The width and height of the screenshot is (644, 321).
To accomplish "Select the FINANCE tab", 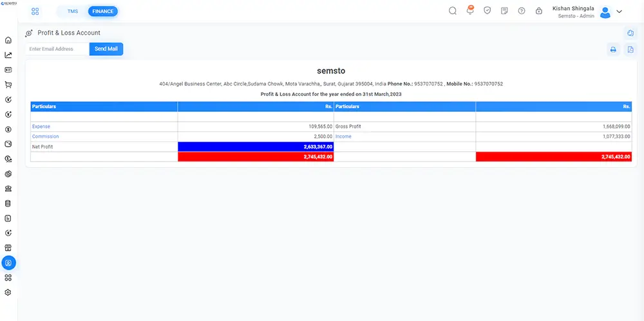I will (x=102, y=12).
